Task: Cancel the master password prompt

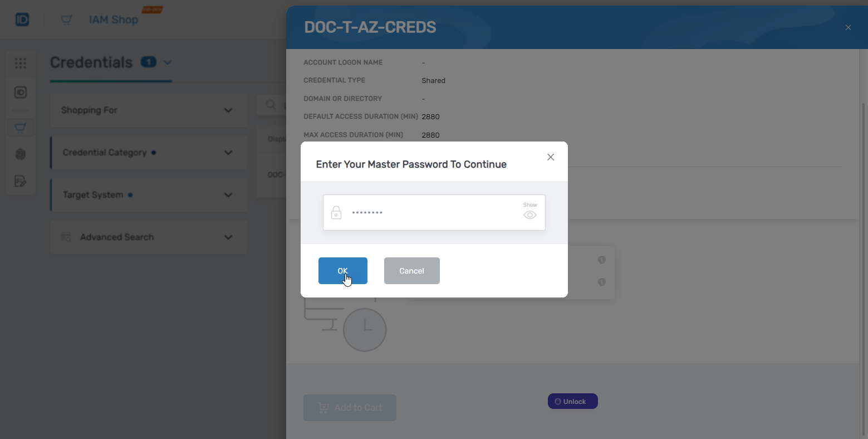Action: click(411, 271)
